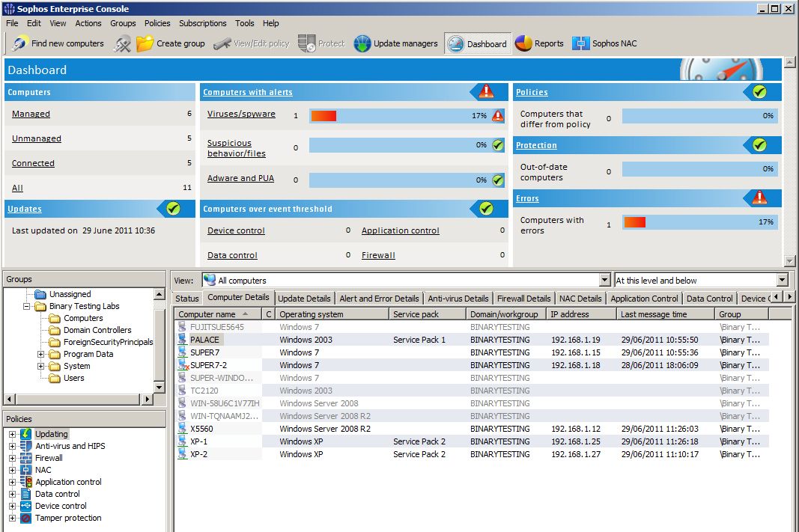Click the Protect toolbar icon

click(307, 44)
